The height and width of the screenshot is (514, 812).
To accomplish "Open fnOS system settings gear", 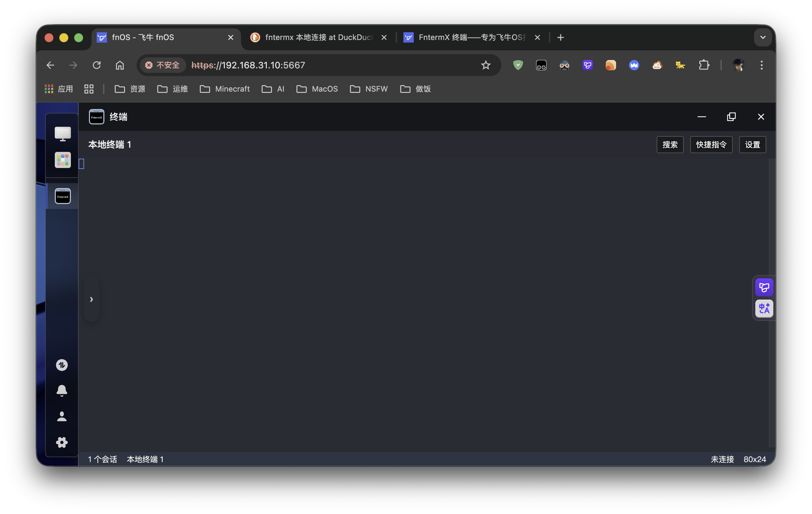I will pos(62,442).
